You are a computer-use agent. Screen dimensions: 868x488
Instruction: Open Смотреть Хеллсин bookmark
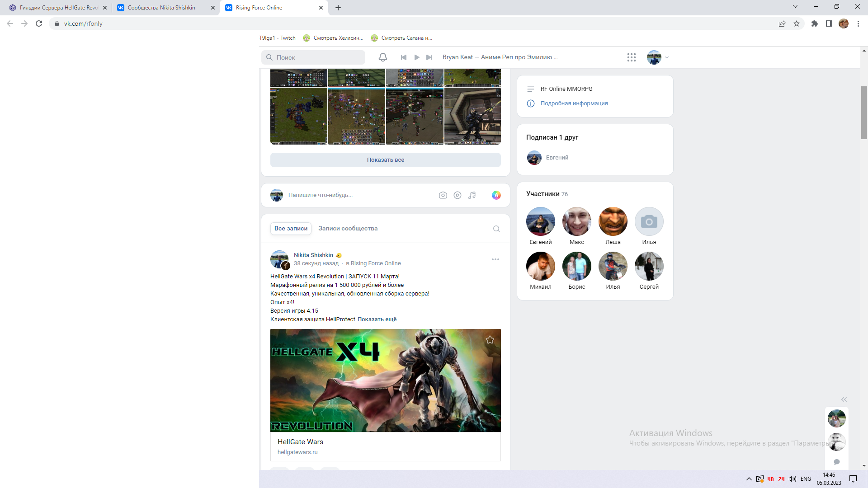click(x=333, y=38)
